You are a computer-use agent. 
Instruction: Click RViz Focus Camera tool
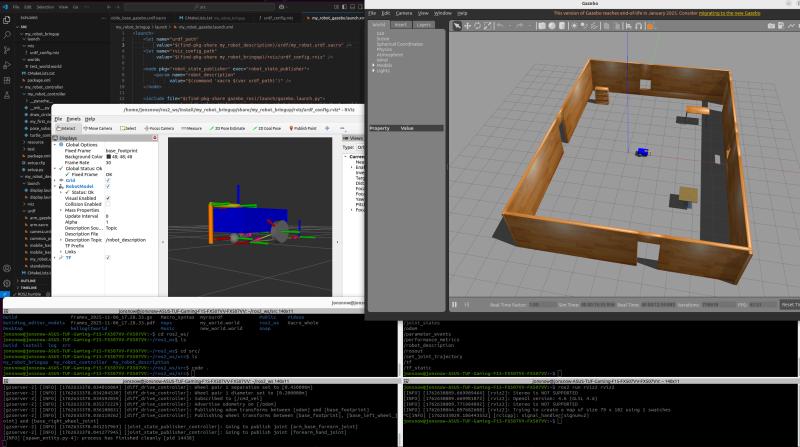[x=159, y=128]
